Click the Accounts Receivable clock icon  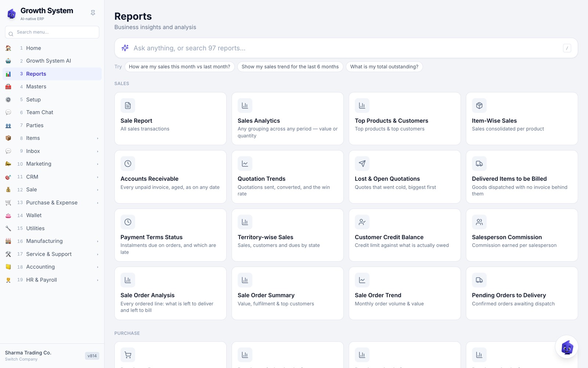tap(128, 164)
